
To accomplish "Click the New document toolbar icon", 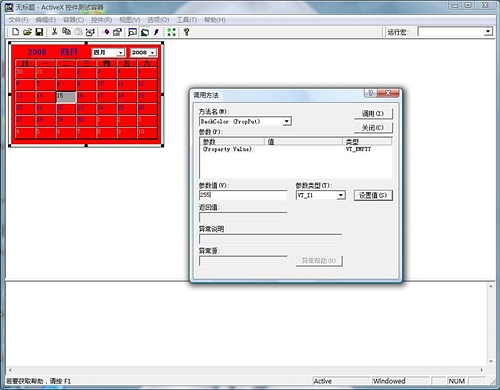I will [x=15, y=32].
